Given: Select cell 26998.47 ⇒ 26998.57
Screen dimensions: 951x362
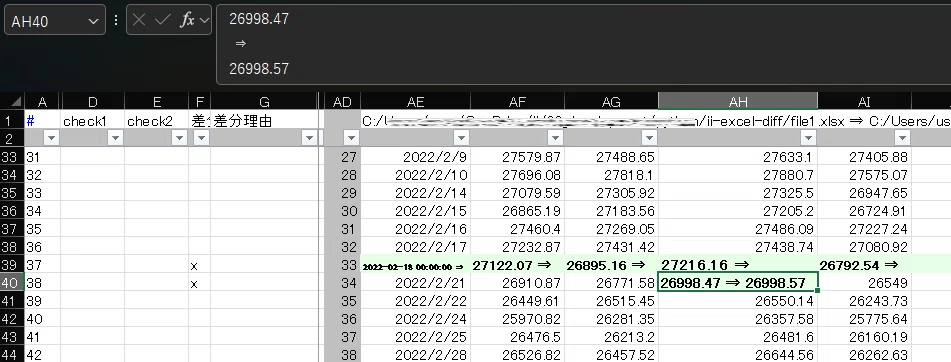Looking at the screenshot, I should pyautogui.click(x=738, y=283).
